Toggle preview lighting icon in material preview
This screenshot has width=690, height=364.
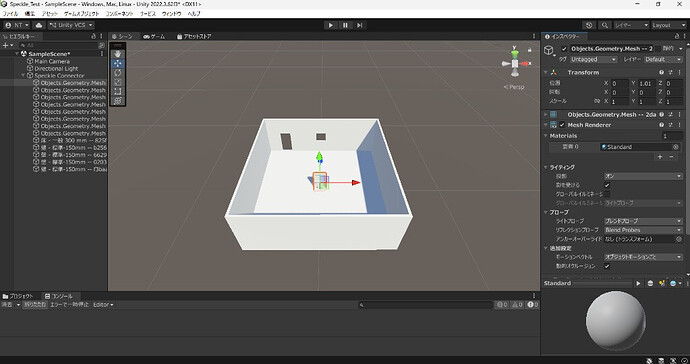(x=662, y=283)
